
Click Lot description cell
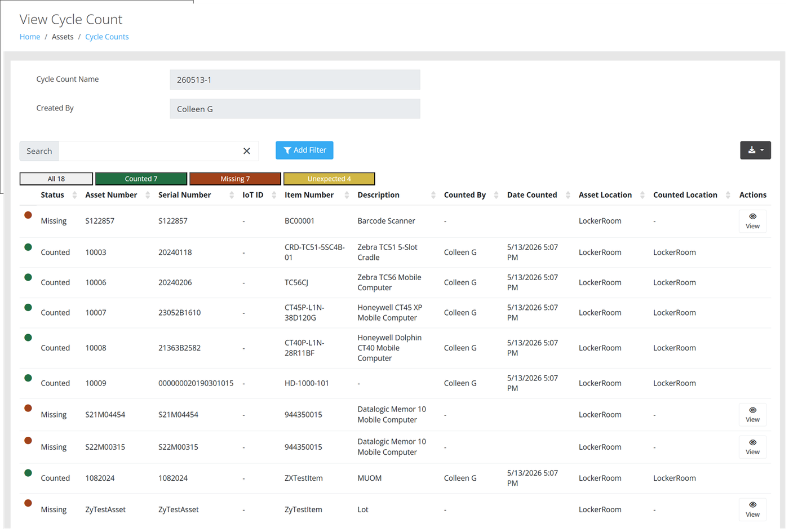pyautogui.click(x=363, y=509)
